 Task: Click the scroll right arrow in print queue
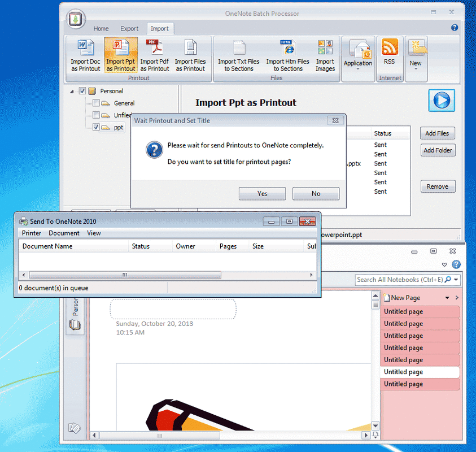click(311, 275)
